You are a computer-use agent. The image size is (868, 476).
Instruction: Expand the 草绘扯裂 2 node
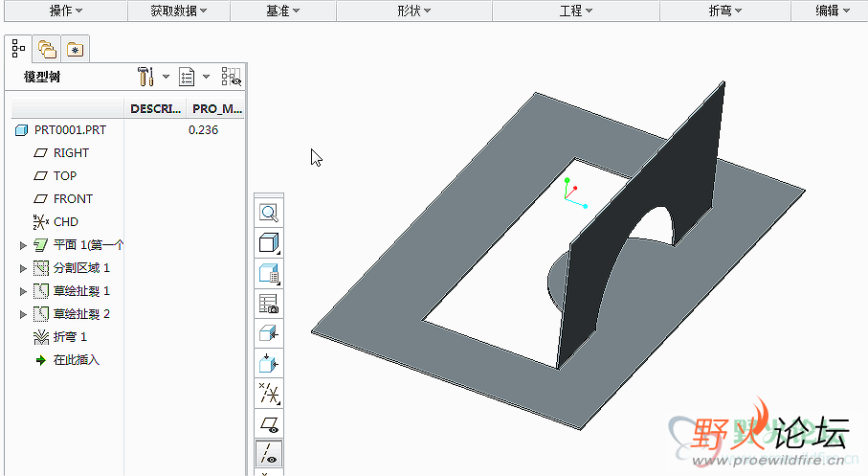click(x=23, y=314)
